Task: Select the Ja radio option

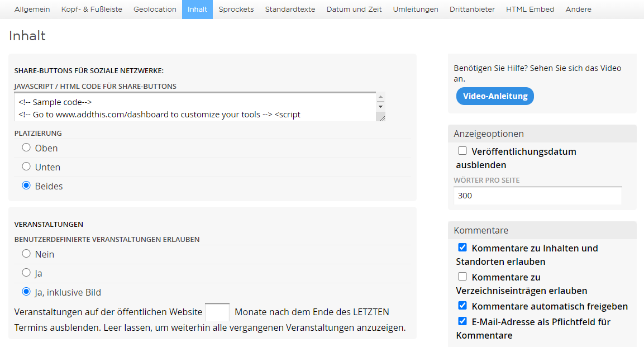Action: tap(26, 272)
